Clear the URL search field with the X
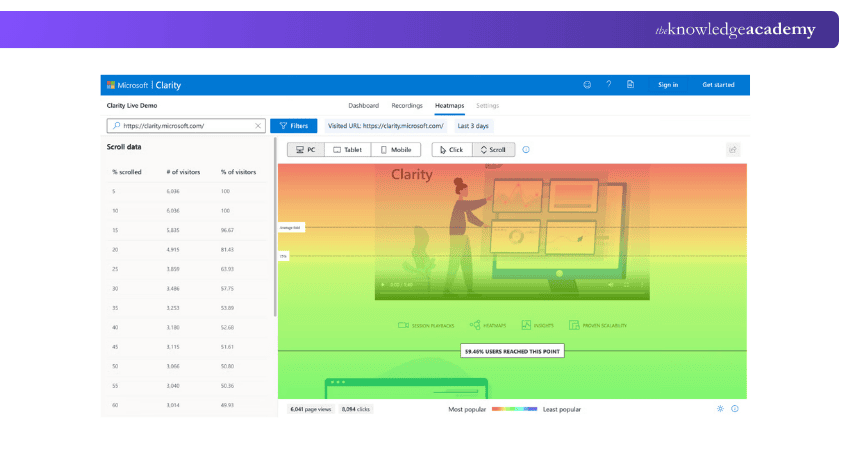Viewport: 850px width, 450px height. [258, 126]
